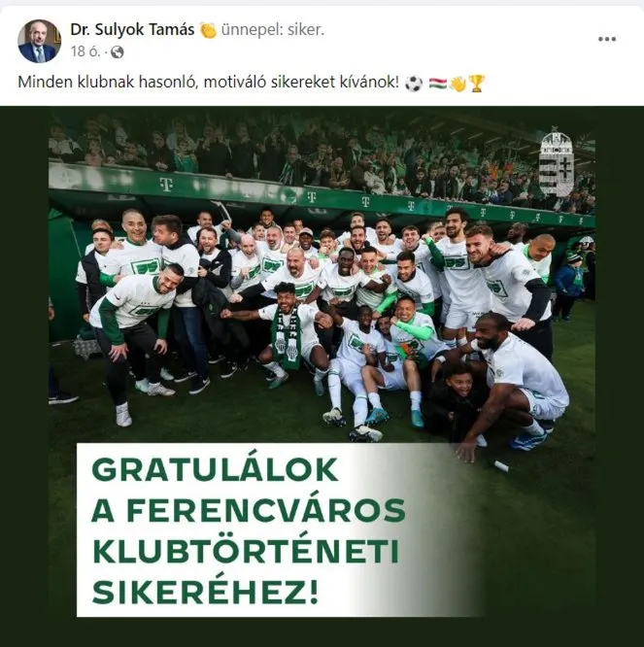The image size is (644, 647).
Task: Open the "ünnepel: siker." activity text
Action: (x=273, y=30)
